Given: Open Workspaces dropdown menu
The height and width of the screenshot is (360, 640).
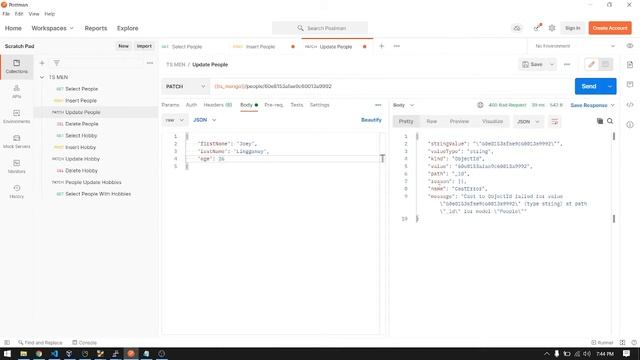Looking at the screenshot, I should pyautogui.click(x=52, y=28).
